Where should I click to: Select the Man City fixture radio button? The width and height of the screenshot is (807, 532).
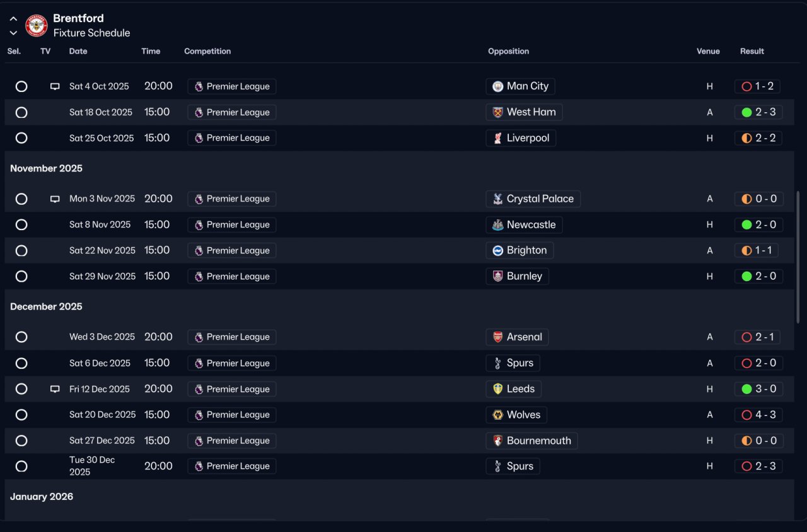(x=21, y=86)
